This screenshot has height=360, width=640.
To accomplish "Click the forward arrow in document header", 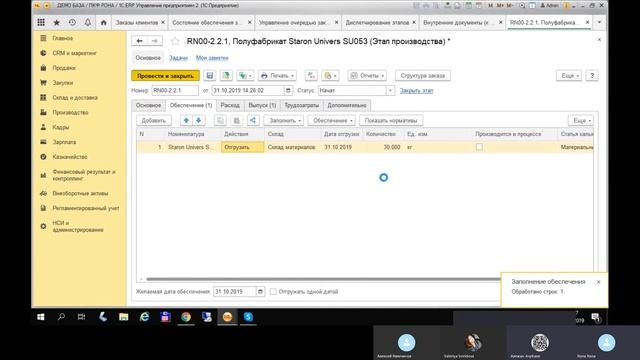I will point(155,41).
